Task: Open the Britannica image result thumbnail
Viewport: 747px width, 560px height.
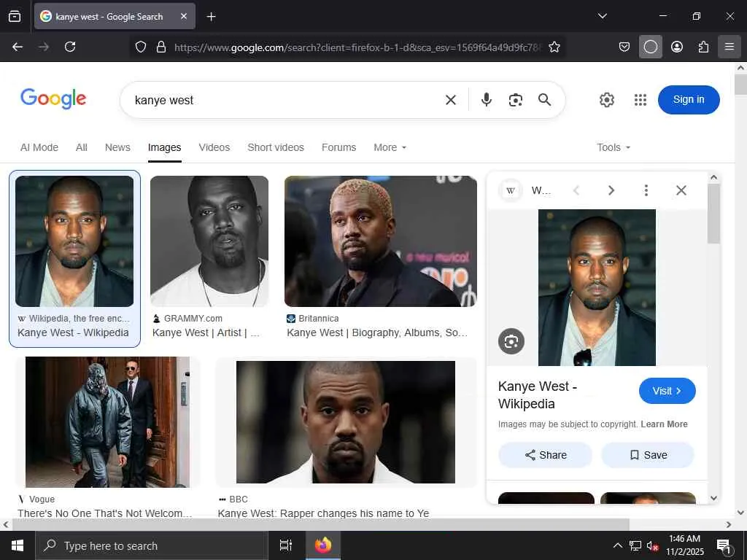Action: coord(380,241)
